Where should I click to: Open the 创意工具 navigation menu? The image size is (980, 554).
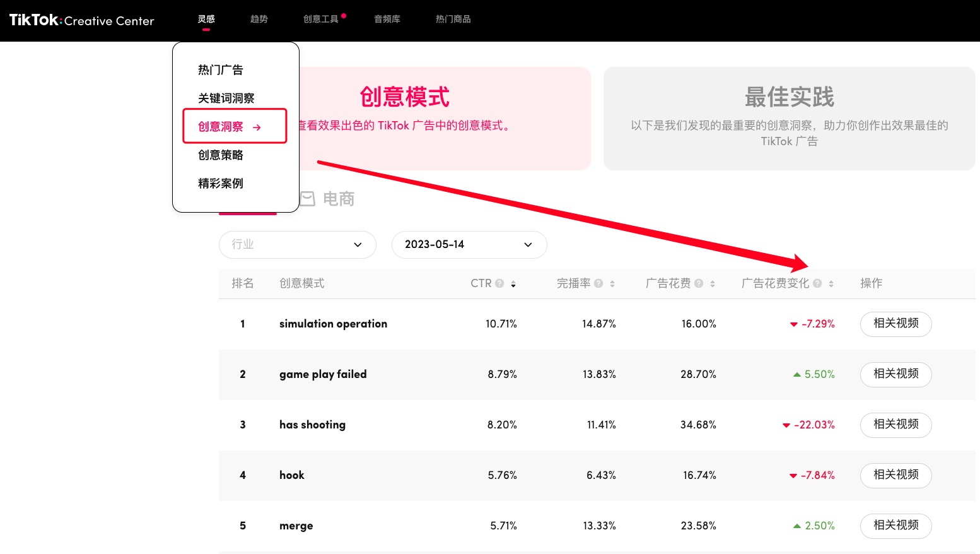(x=321, y=19)
